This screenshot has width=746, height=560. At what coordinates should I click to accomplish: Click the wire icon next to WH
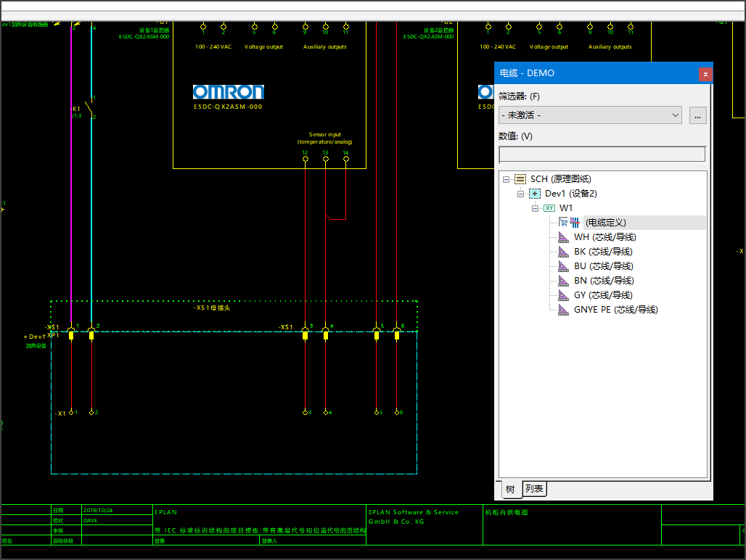pyautogui.click(x=564, y=237)
